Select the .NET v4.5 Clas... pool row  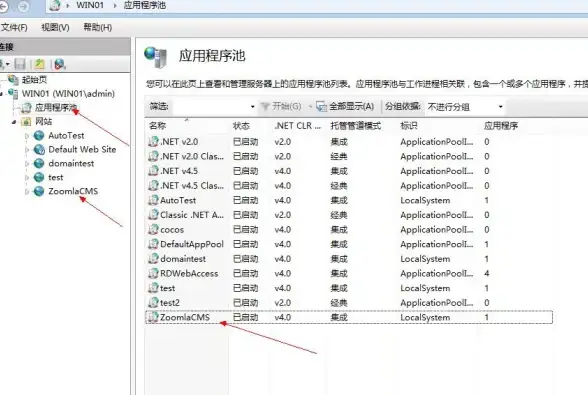click(349, 185)
